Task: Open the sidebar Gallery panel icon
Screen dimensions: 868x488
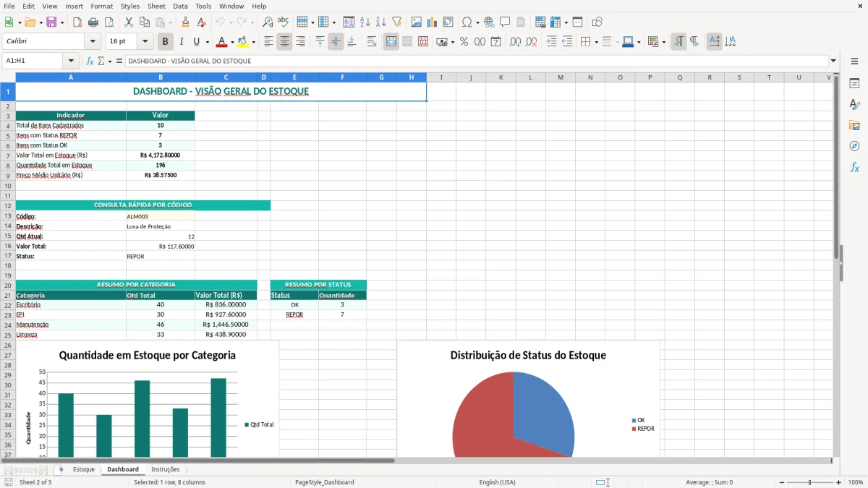Action: click(854, 125)
